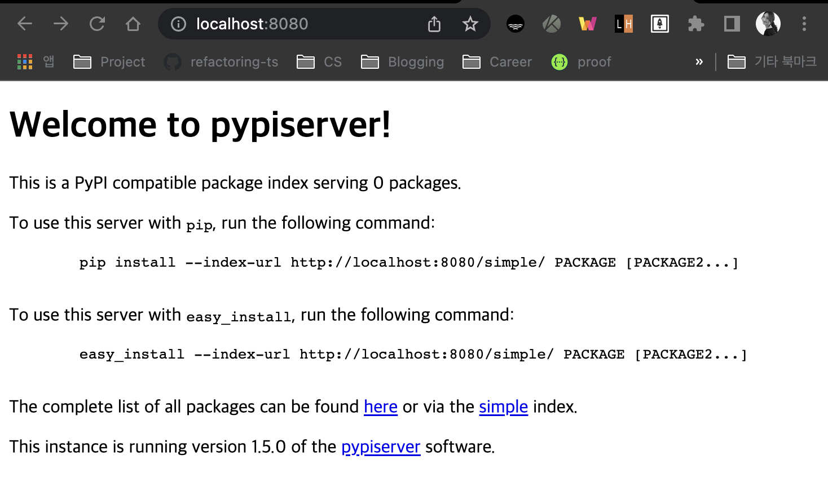Open the 기타 북마크 folder

[772, 62]
